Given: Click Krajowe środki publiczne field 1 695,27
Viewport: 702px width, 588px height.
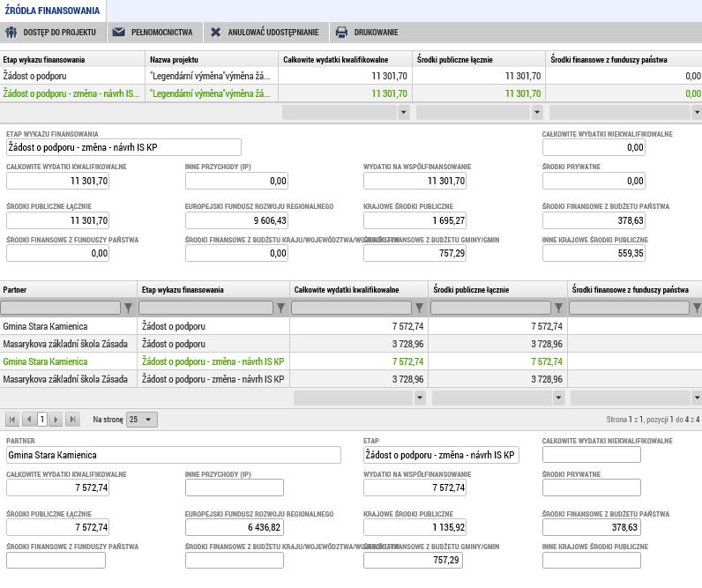Looking at the screenshot, I should (414, 220).
